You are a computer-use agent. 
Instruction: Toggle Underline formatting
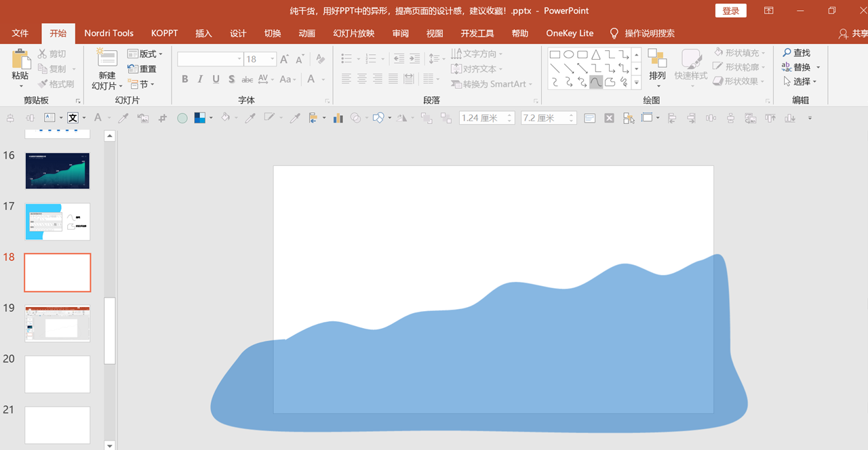click(216, 79)
